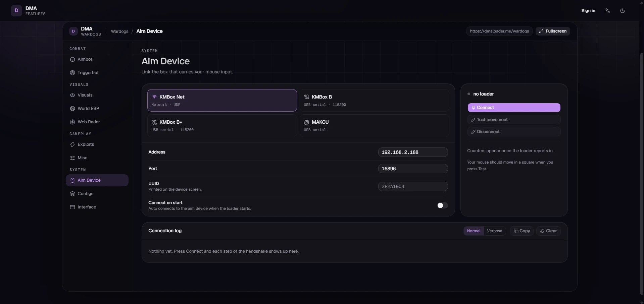Enable Connect on start toggle
The image size is (644, 304).
pos(442,205)
